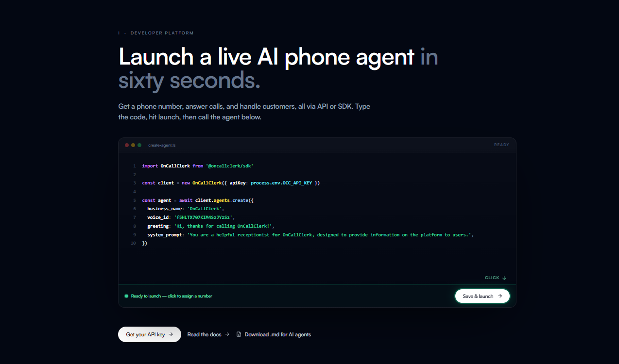The image size is (619, 364).
Task: Open the Get your API key button
Action: (150, 334)
